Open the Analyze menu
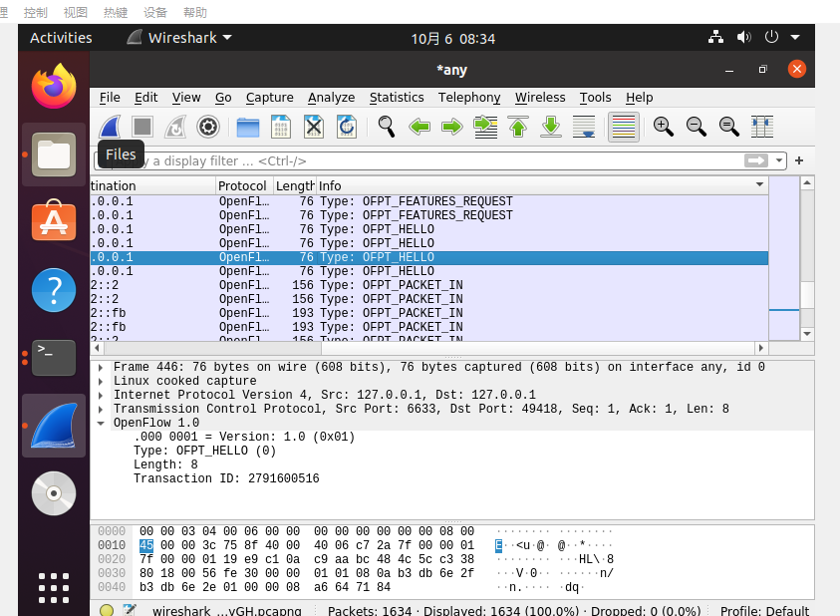 (331, 98)
